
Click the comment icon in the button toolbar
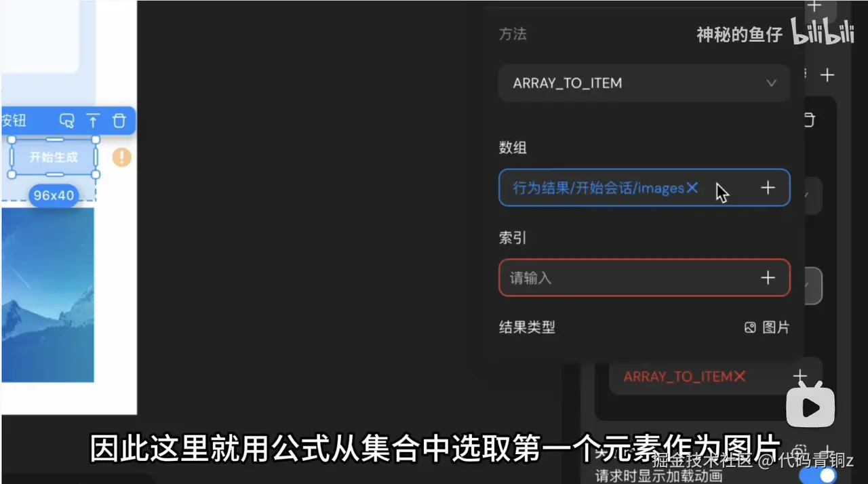(x=66, y=121)
